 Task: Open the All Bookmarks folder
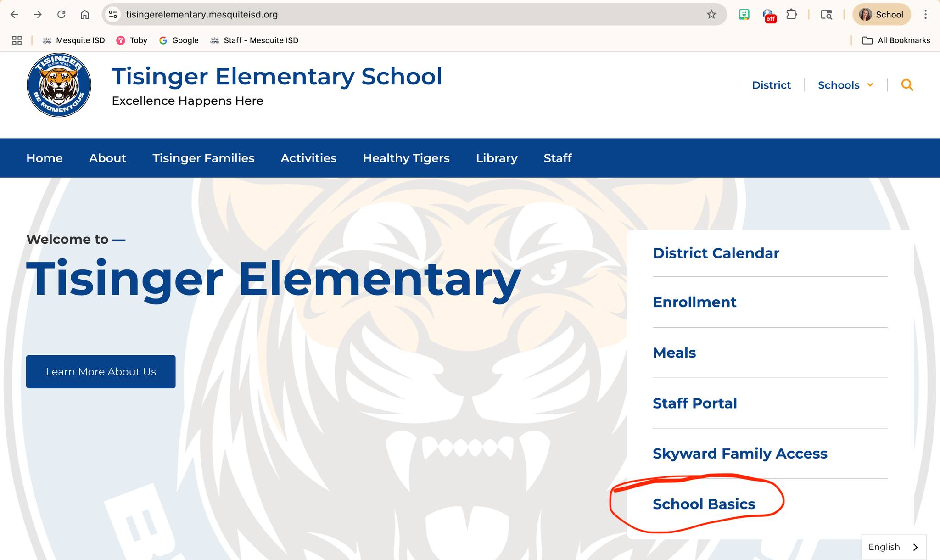point(896,40)
